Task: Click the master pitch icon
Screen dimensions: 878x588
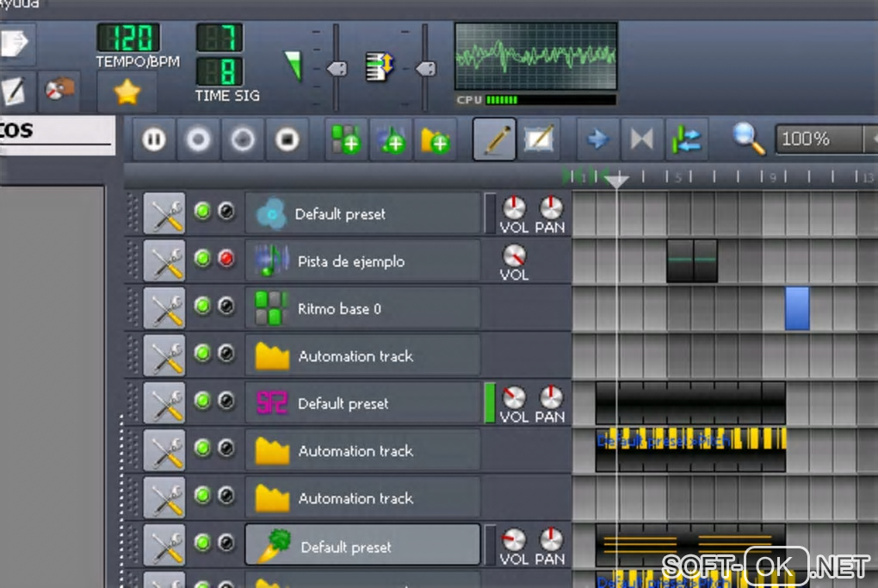Action: [380, 66]
